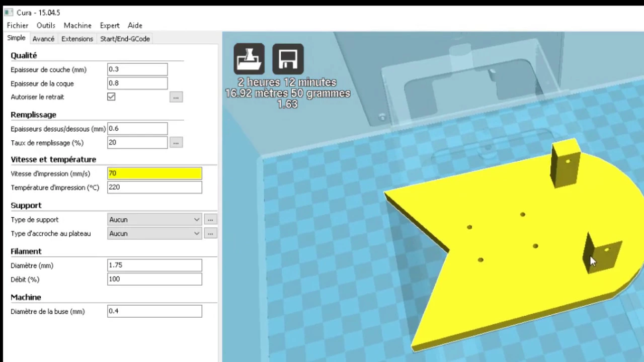Open the Expert menu
The height and width of the screenshot is (362, 644).
110,25
